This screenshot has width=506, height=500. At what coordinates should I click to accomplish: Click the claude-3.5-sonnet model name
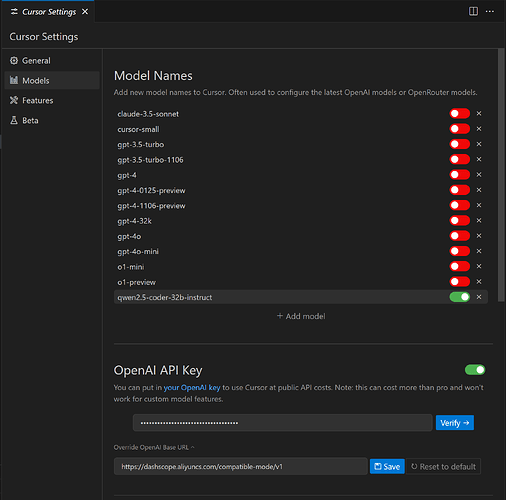pos(148,114)
